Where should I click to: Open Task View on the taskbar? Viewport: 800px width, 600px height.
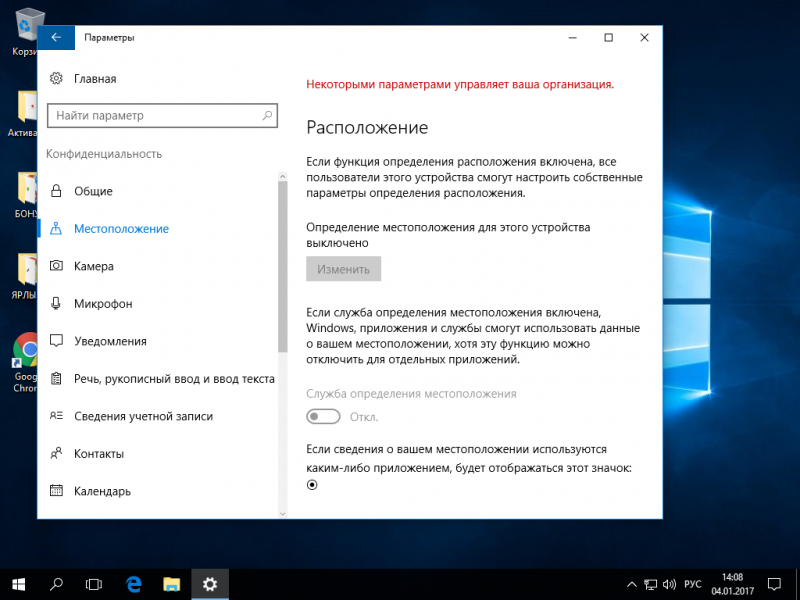(x=94, y=584)
